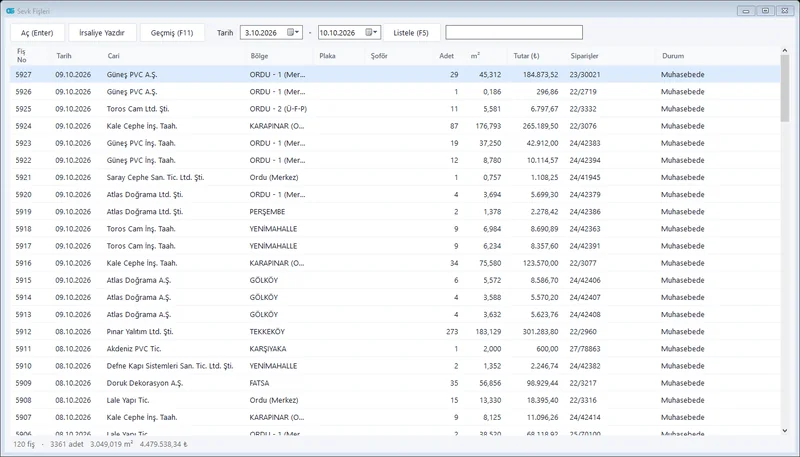This screenshot has height=457, width=800.
Task: Click amount 184.873,52
Action: click(540, 74)
